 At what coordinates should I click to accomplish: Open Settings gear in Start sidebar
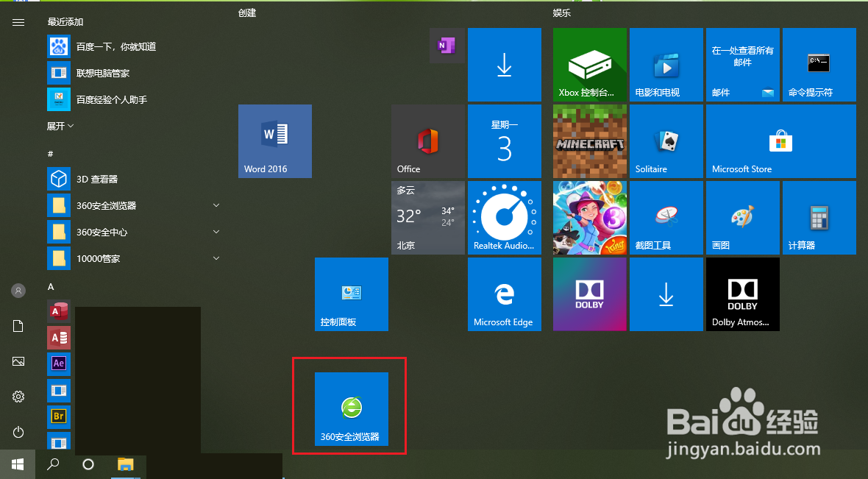click(18, 397)
